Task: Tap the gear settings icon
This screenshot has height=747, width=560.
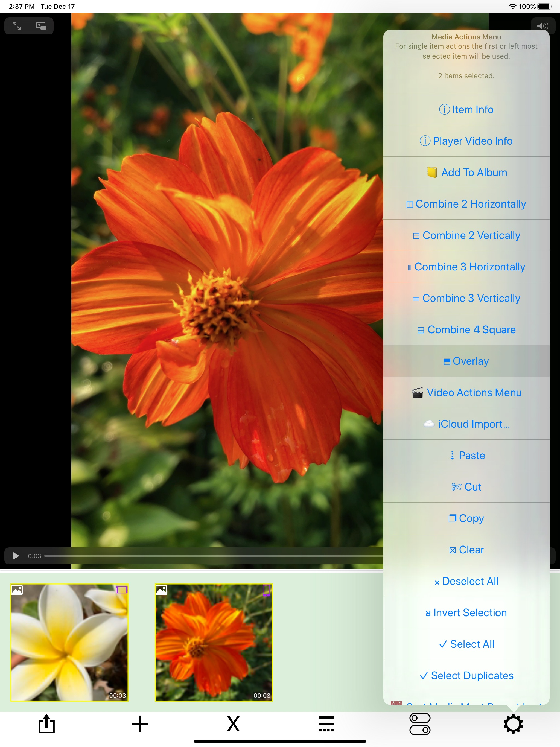Action: tap(513, 724)
